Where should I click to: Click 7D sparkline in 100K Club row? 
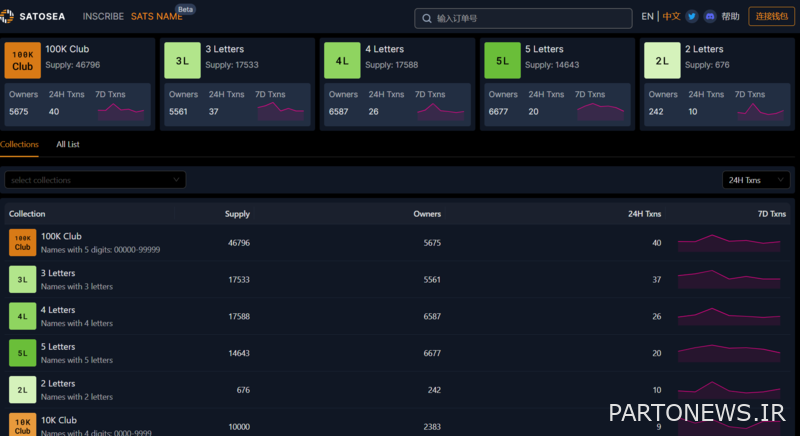[729, 243]
